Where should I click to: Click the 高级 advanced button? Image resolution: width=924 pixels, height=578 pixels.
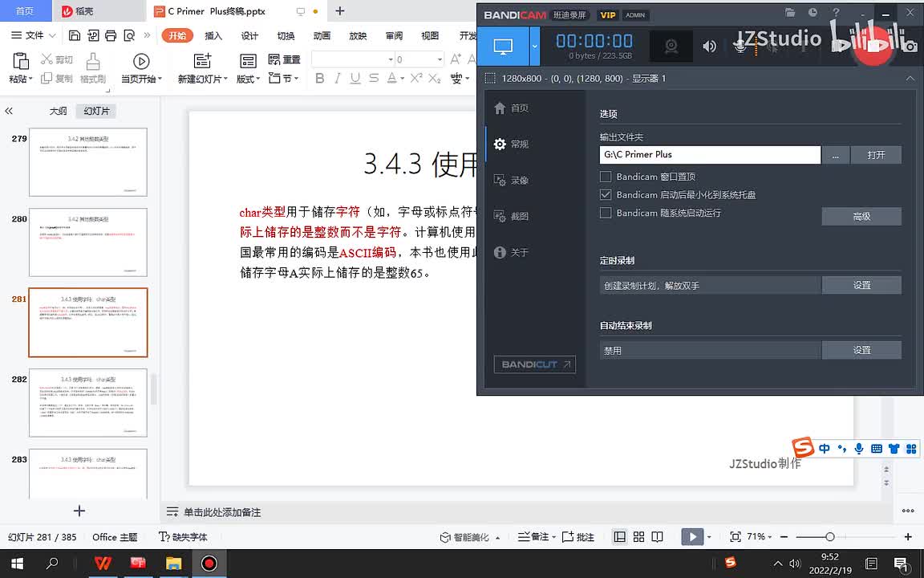coord(861,217)
